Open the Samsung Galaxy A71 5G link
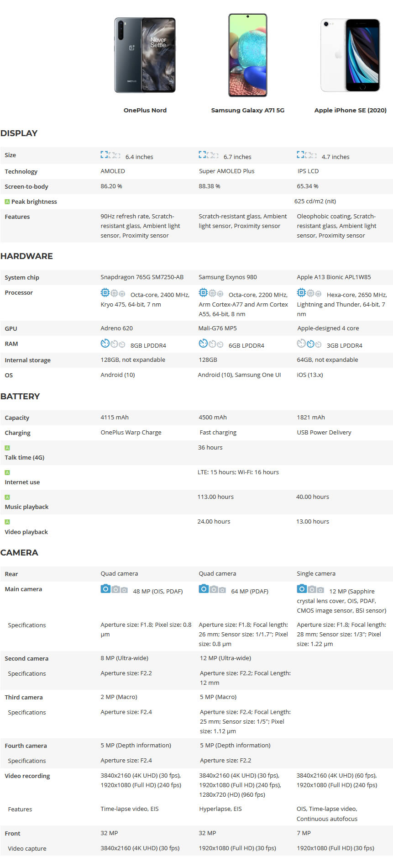Viewport: 393px width, 868px height. (x=248, y=110)
